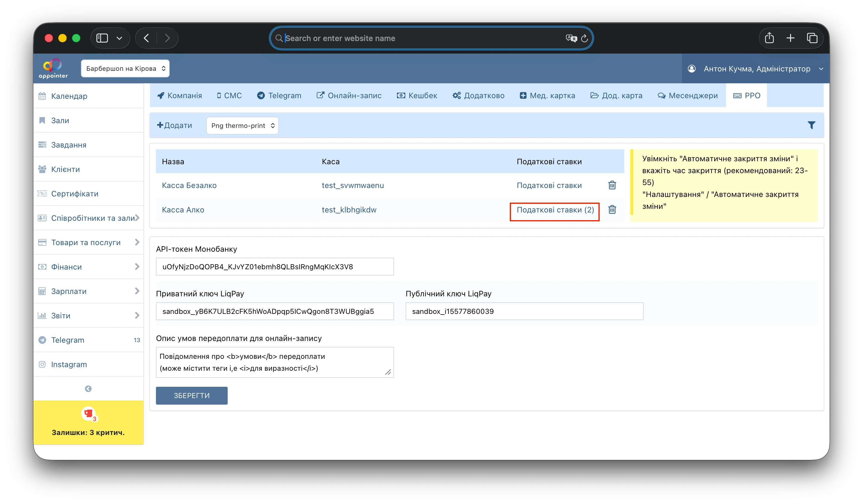
Task: Switch to the Дод. карта tab
Action: (616, 95)
